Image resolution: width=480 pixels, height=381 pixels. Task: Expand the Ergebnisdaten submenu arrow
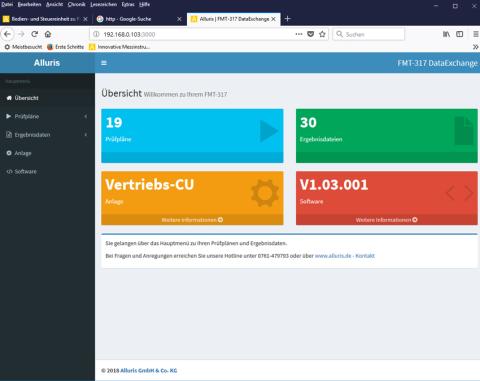[x=86, y=135]
